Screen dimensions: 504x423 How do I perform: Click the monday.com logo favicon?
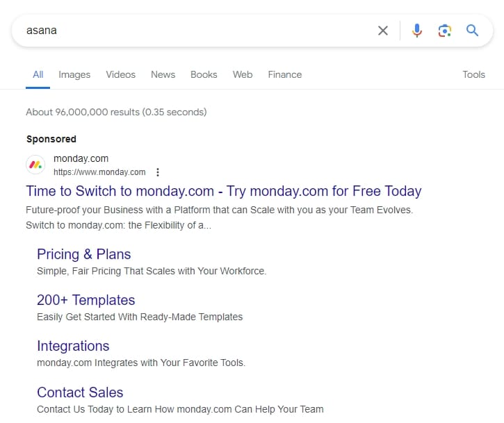click(35, 165)
